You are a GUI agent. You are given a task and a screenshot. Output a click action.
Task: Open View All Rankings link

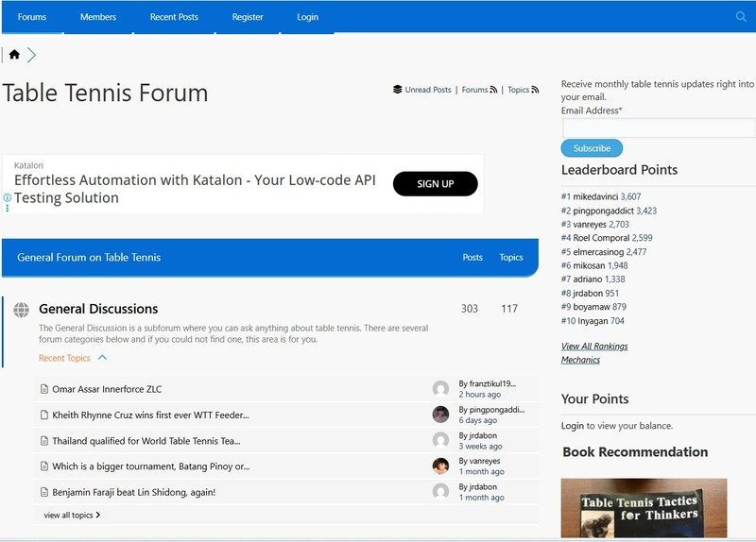tap(594, 347)
